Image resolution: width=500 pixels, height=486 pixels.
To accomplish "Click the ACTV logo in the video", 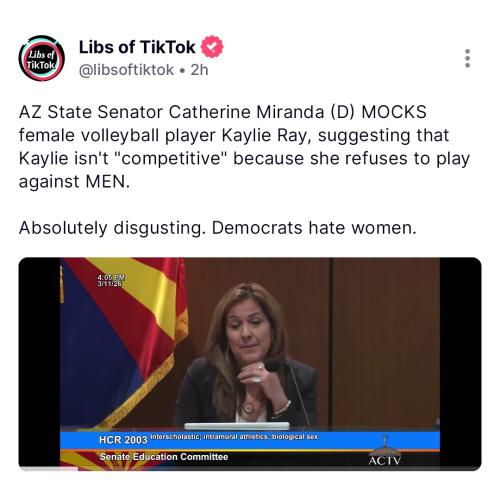I will [385, 451].
